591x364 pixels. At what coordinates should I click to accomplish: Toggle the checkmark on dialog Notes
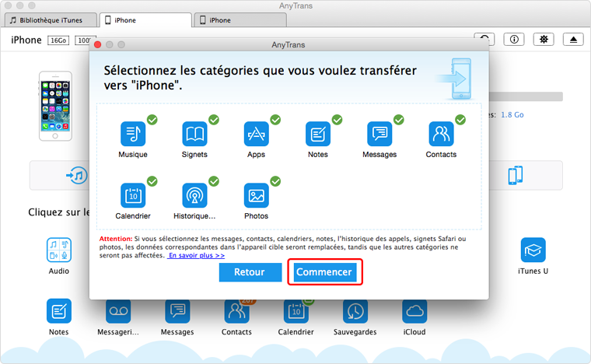click(x=337, y=120)
